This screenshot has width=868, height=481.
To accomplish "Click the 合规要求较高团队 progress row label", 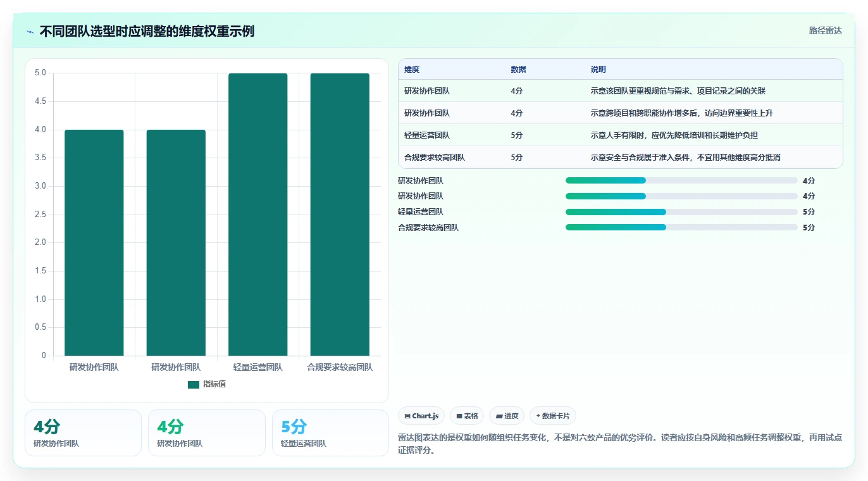I will click(x=428, y=227).
